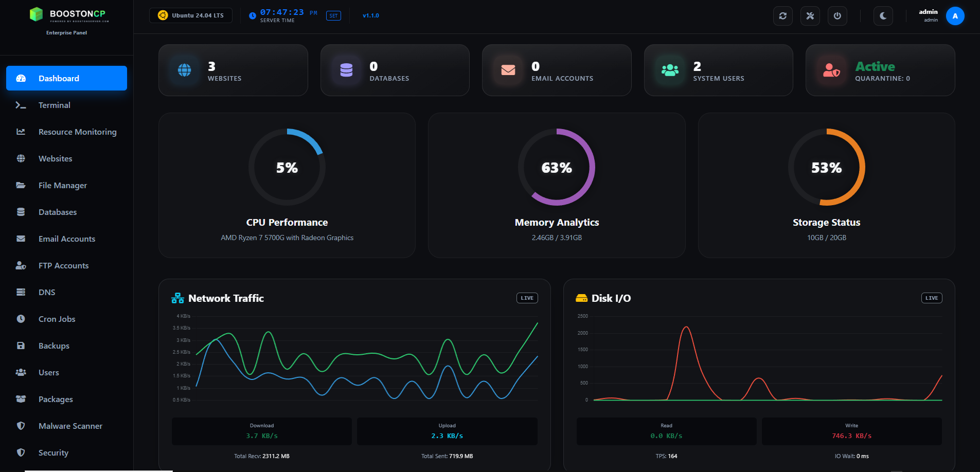Screen dimensions: 980x472
Task: Click the File Manager folder icon
Action: point(21,185)
